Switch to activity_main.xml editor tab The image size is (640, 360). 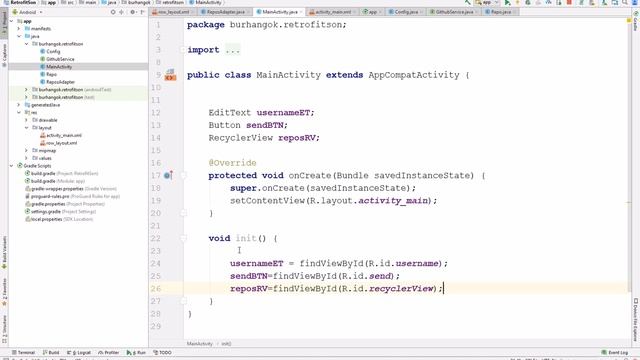pyautogui.click(x=333, y=12)
